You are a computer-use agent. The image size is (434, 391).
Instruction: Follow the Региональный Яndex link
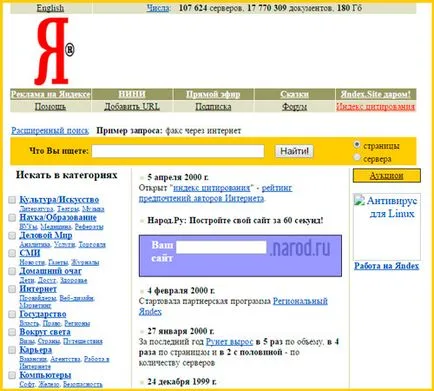pos(233,306)
